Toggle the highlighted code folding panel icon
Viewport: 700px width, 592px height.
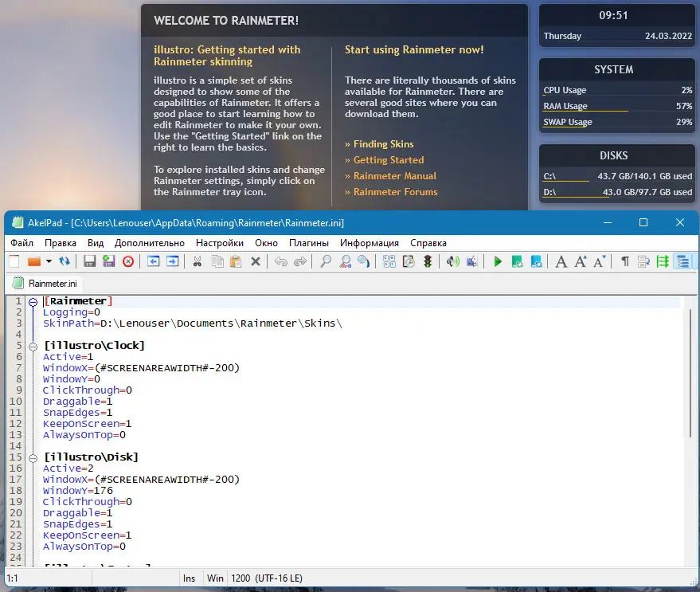[683, 261]
